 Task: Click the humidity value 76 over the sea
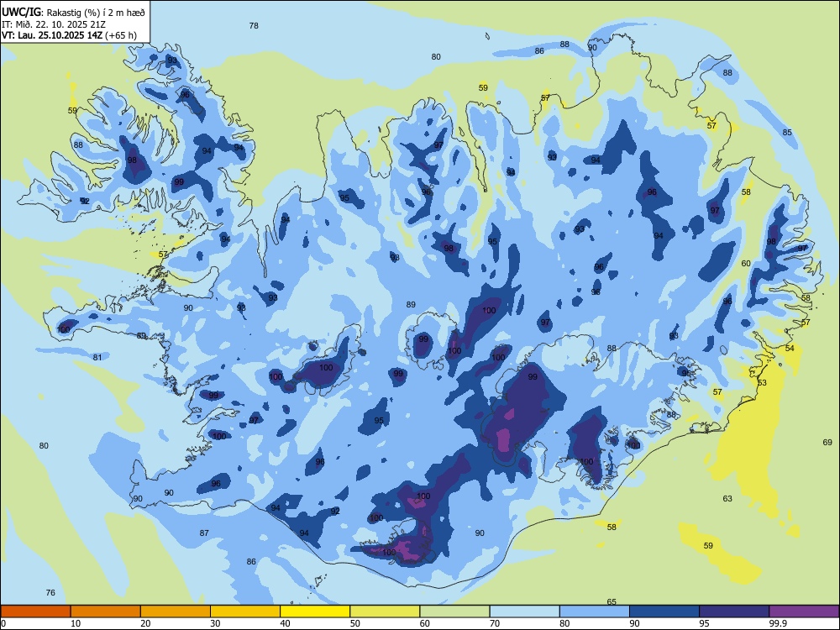[50, 592]
